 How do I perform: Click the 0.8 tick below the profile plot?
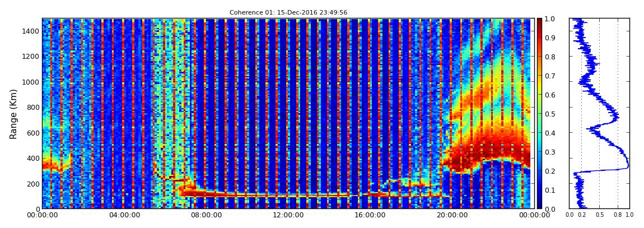click(618, 215)
